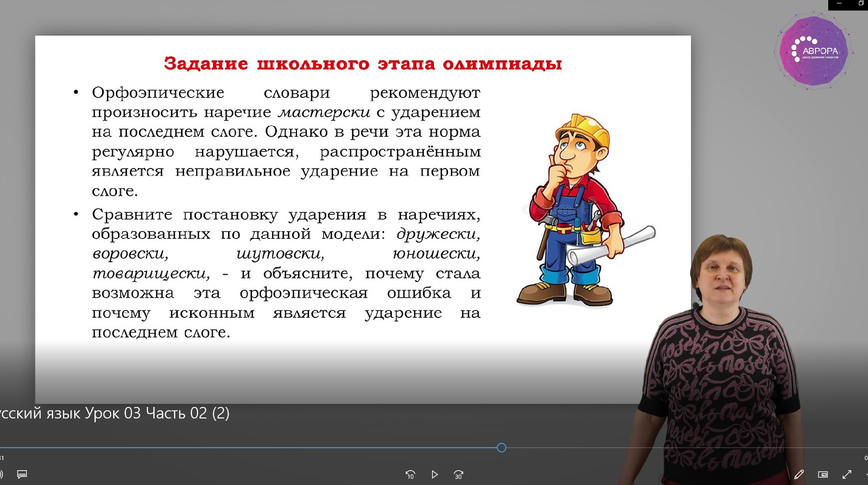Switch to mini view mode
Screen dimensions: 868x485
coord(823,474)
